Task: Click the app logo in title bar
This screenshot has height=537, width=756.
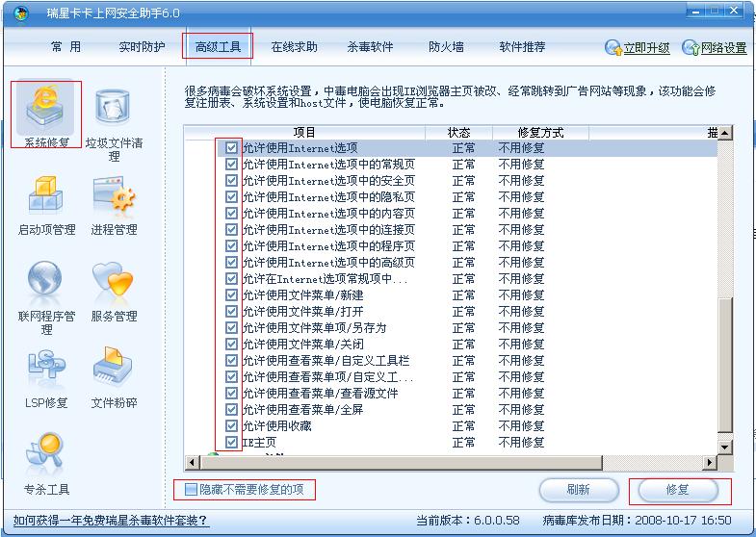Action: pyautogui.click(x=21, y=13)
